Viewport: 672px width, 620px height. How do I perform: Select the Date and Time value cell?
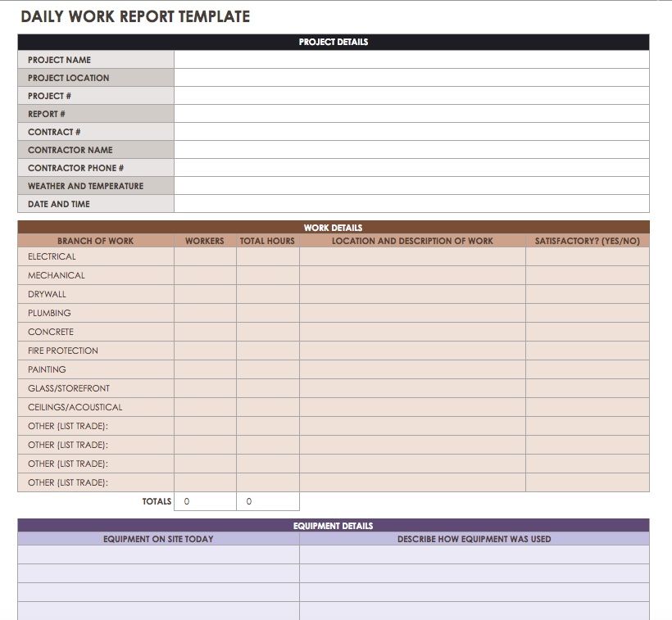[x=411, y=203]
